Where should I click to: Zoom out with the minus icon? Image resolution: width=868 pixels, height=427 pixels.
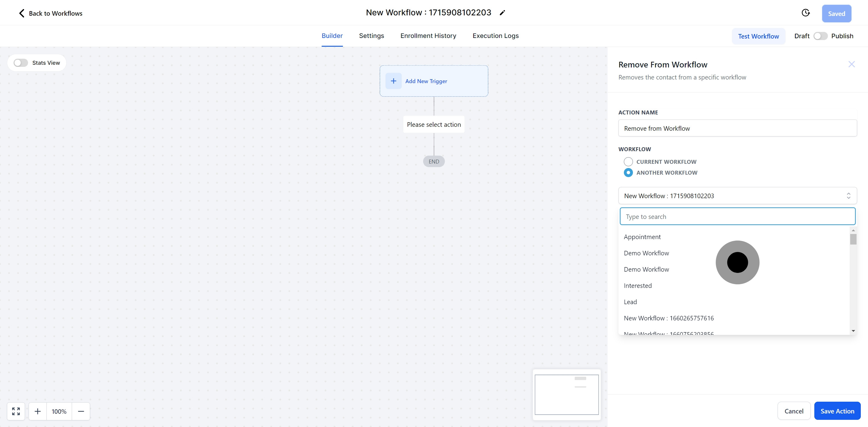pyautogui.click(x=81, y=411)
